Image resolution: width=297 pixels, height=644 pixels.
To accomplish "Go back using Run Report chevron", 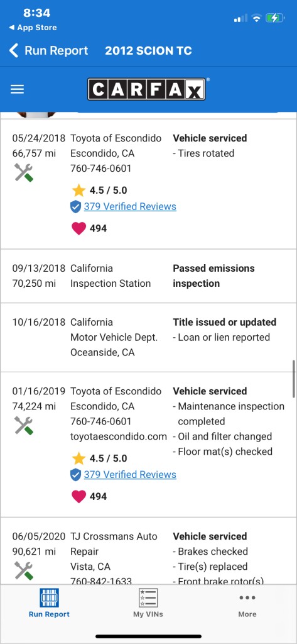I will tap(48, 50).
